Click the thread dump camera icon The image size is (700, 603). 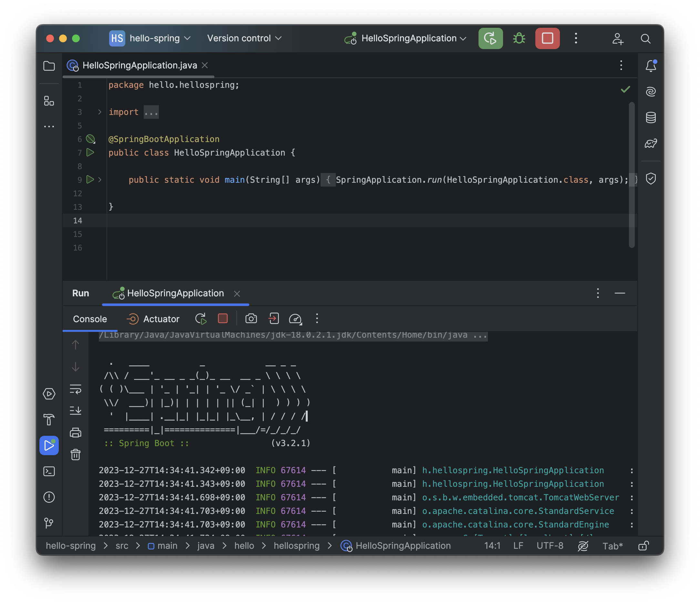click(251, 319)
